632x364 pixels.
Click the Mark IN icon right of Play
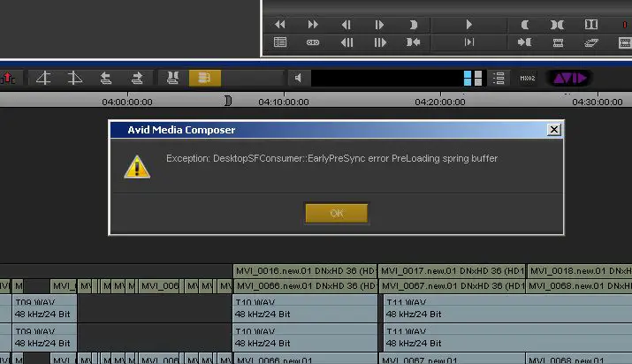tap(524, 25)
